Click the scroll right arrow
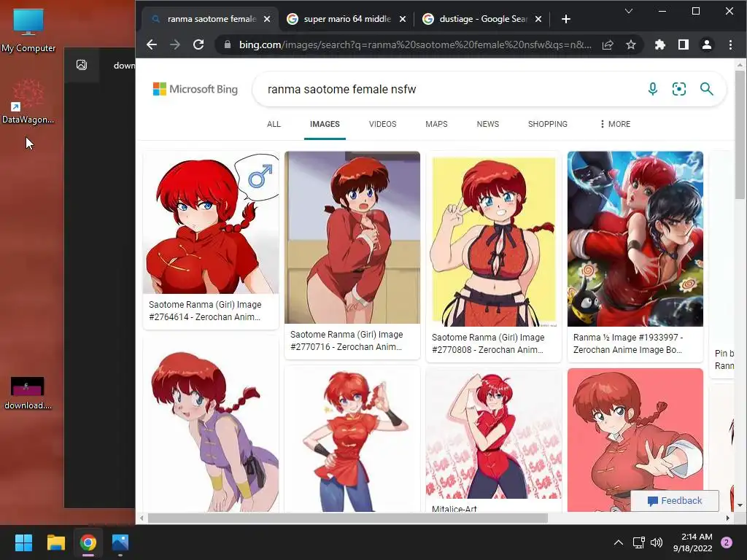 727,518
